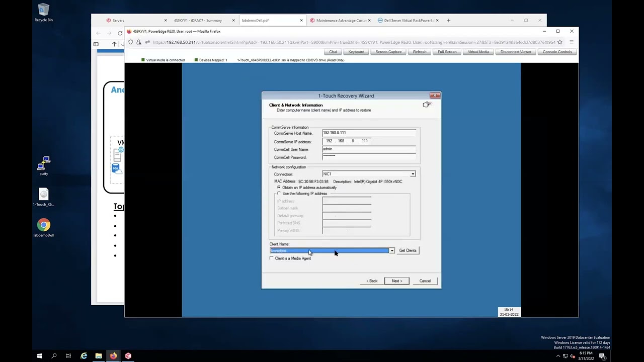The width and height of the screenshot is (644, 362).
Task: Switch to the labdemoDell.pdf tab
Action: [x=272, y=21]
